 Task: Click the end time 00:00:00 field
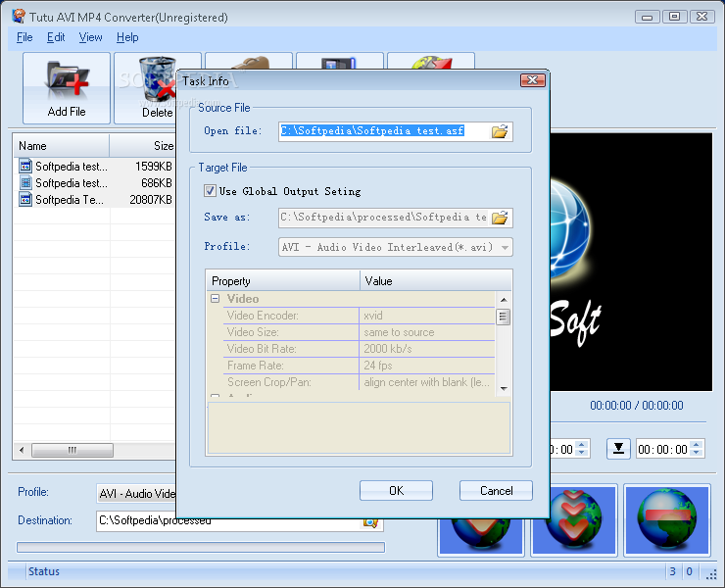click(663, 449)
